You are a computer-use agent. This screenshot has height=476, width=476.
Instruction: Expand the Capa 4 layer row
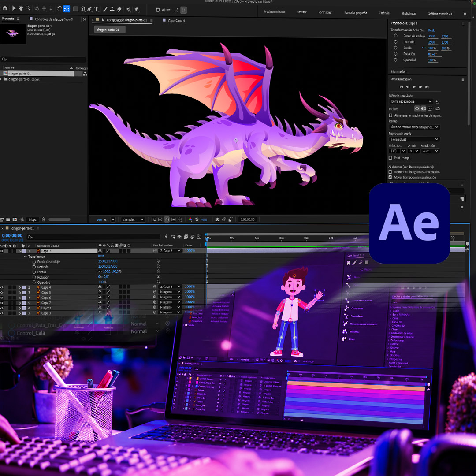point(20,287)
